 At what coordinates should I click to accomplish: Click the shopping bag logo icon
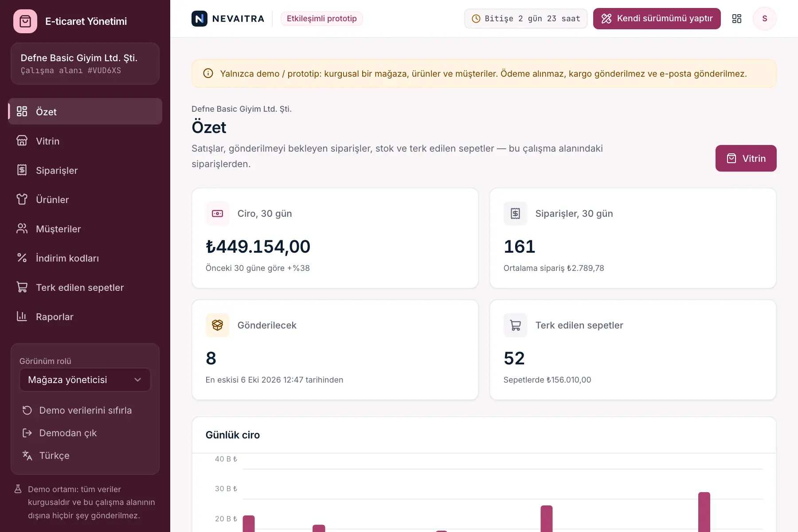coord(25,21)
